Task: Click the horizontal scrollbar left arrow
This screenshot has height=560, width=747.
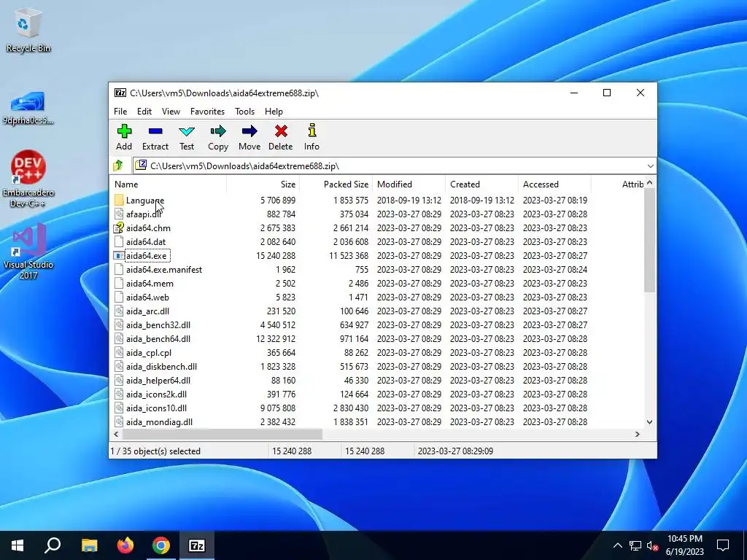Action: [116, 435]
